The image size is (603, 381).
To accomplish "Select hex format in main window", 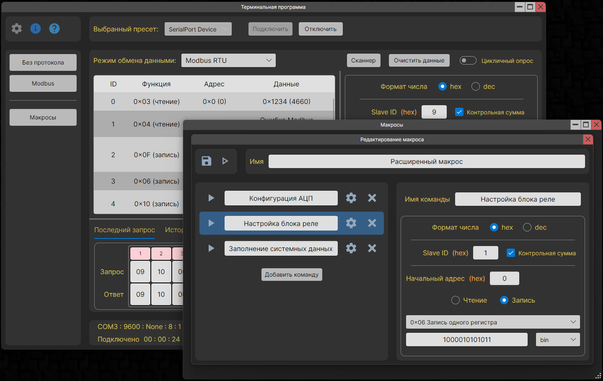I will [x=442, y=87].
